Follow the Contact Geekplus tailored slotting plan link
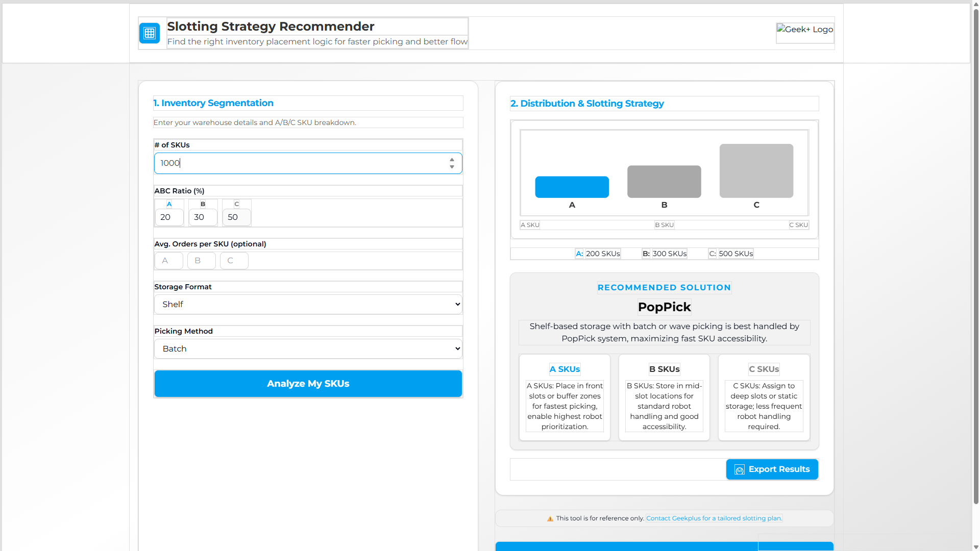The width and height of the screenshot is (980, 551). click(713, 518)
